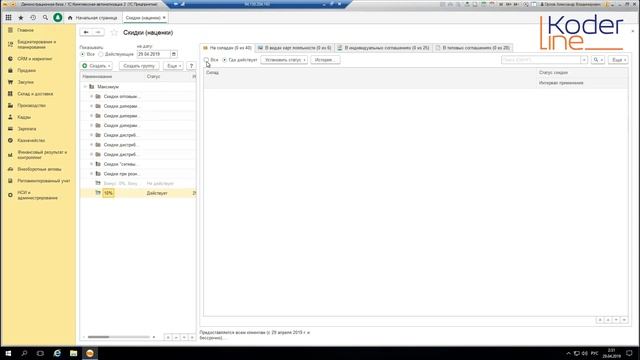The width and height of the screenshot is (640, 360).
Task: Open the Закупки section
Action: tap(25, 82)
